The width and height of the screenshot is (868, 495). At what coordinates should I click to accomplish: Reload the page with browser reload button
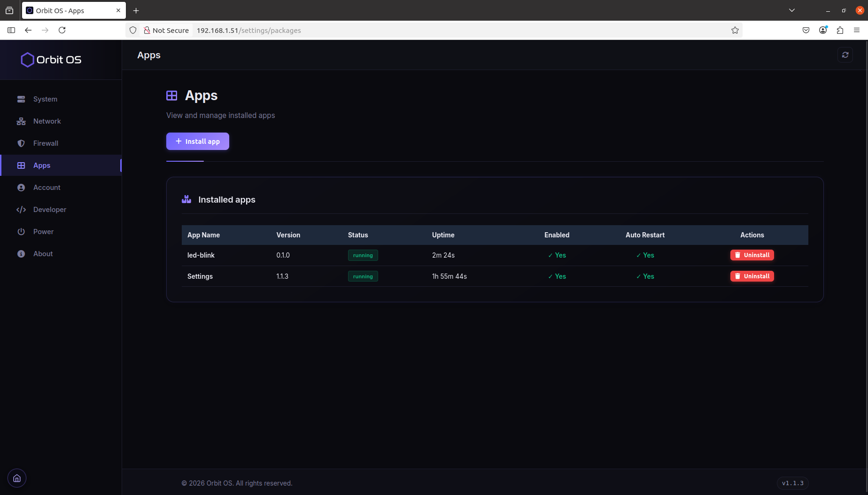62,30
